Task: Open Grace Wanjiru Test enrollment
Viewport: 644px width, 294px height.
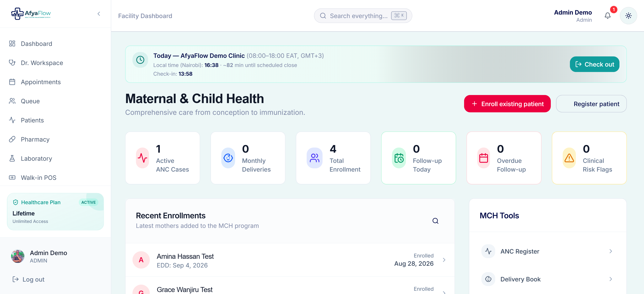Action: pos(290,286)
